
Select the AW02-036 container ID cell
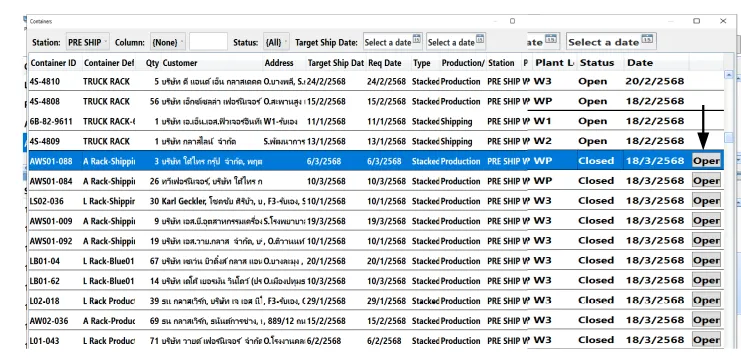point(55,321)
